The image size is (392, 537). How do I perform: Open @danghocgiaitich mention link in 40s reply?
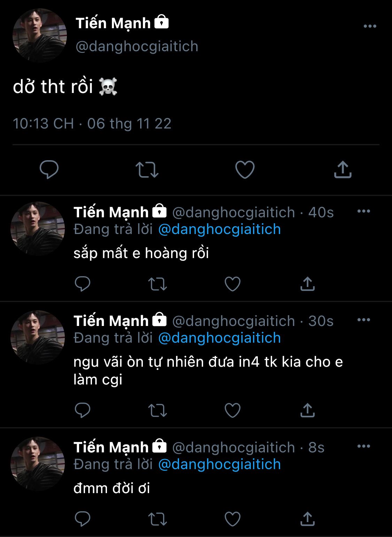point(220,229)
